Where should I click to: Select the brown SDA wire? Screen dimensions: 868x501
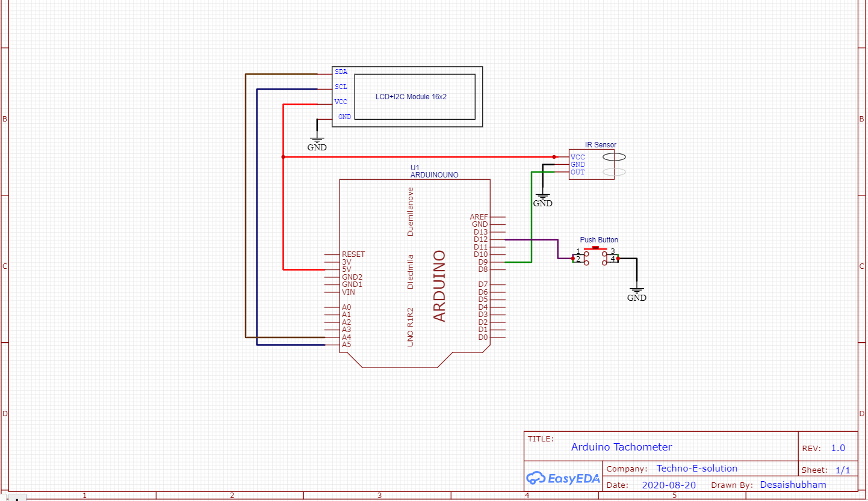[x=246, y=204]
